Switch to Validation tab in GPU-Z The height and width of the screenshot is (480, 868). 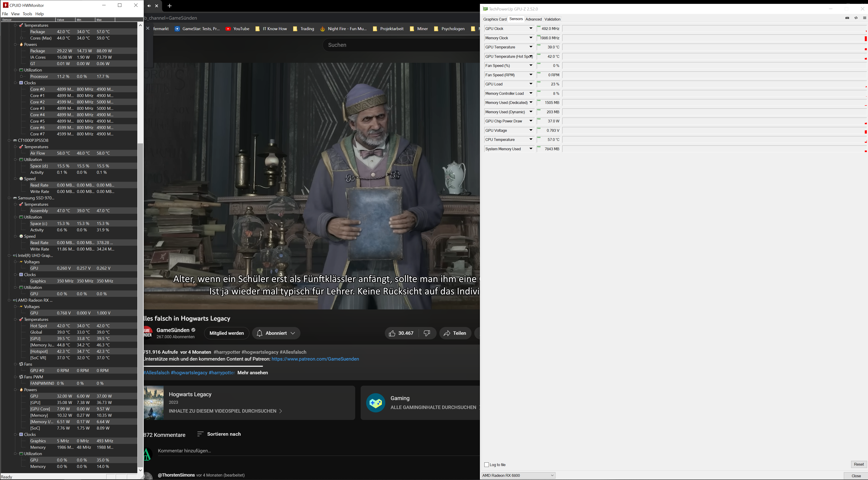tap(552, 19)
